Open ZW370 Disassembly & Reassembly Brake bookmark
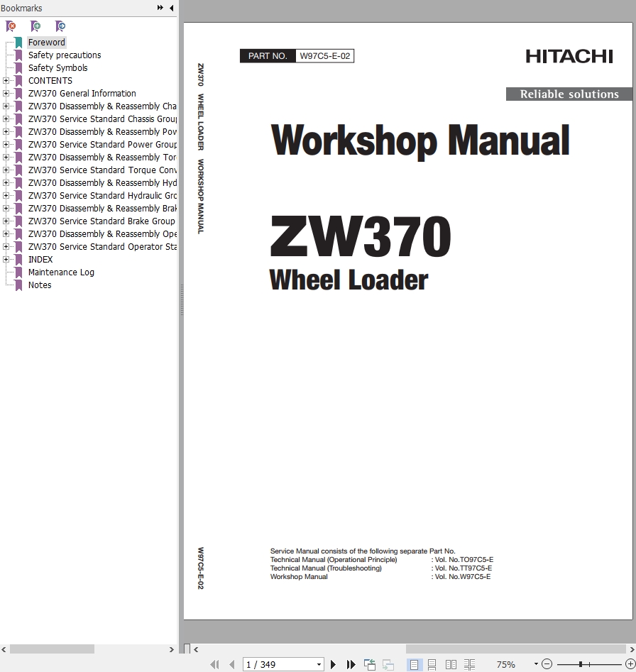Screen dimensions: 636x672 tap(102, 209)
